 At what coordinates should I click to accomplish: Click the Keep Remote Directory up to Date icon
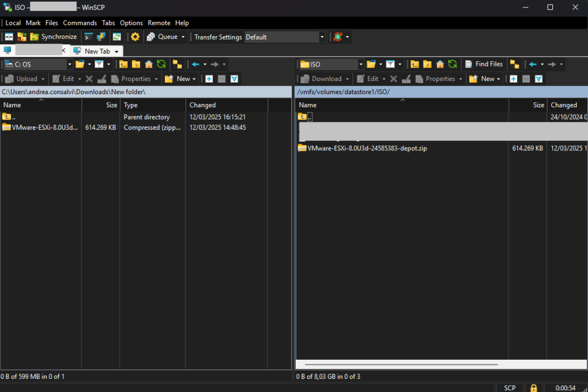click(x=117, y=37)
